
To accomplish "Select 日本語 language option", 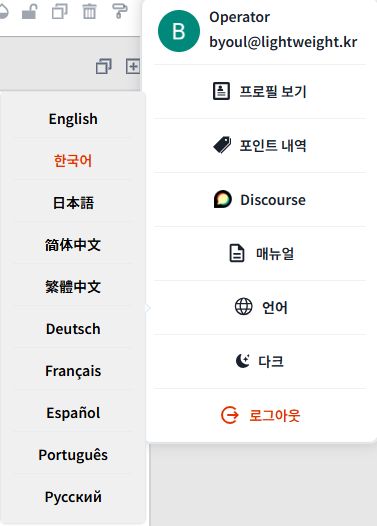I will point(73,203).
